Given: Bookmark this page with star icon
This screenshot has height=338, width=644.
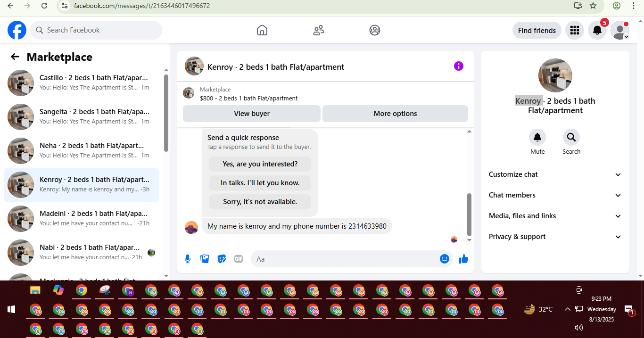Looking at the screenshot, I should pos(593,6).
